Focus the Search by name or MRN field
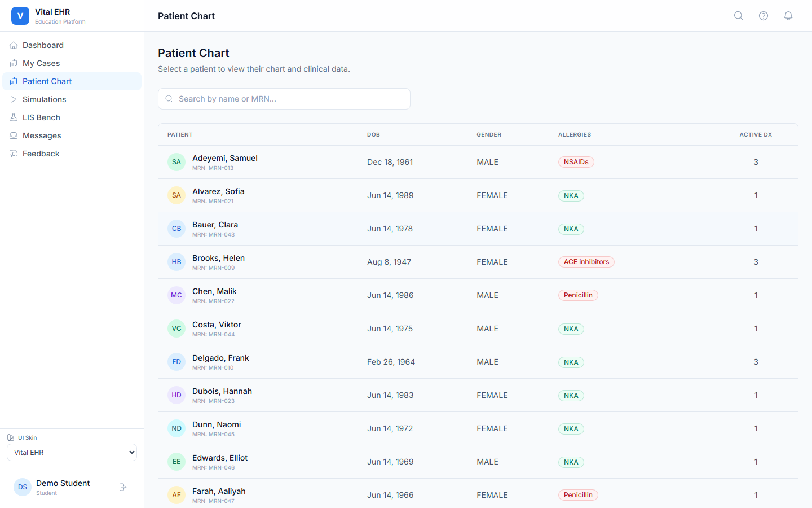Image resolution: width=812 pixels, height=508 pixels. (284, 99)
